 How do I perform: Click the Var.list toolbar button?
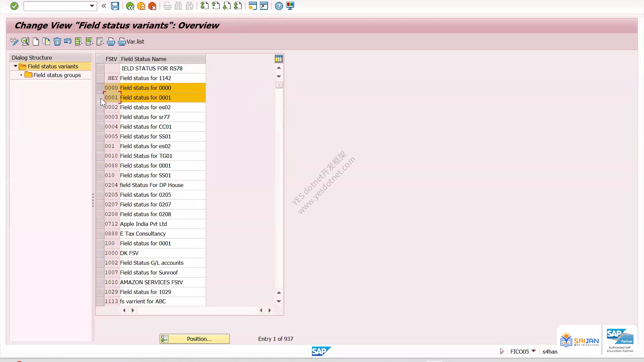tap(131, 42)
